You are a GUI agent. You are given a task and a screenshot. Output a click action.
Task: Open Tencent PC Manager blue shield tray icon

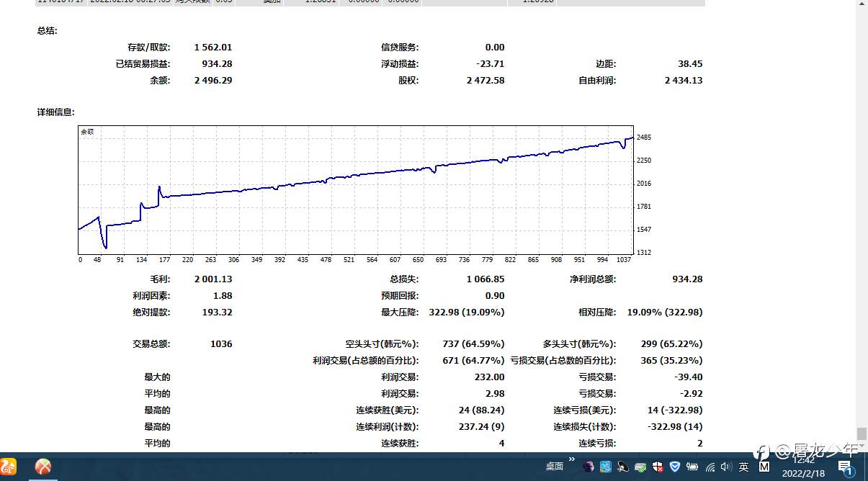pos(674,467)
